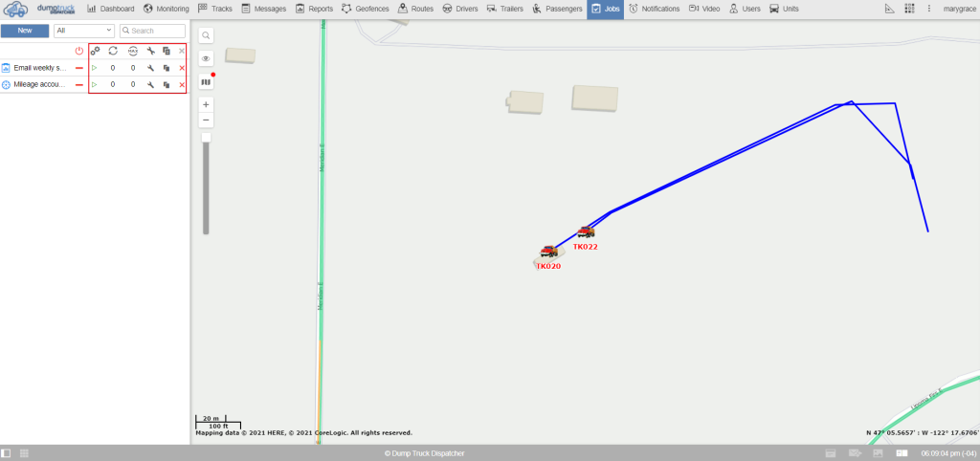Click the Dump Truck Dispatcher logo

click(38, 9)
